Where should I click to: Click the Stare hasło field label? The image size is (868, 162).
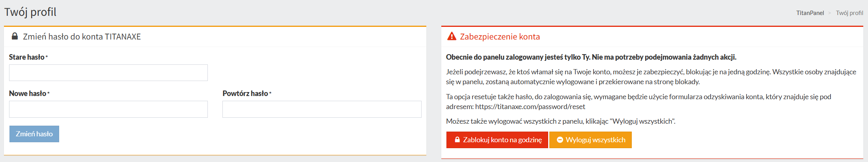tap(27, 57)
